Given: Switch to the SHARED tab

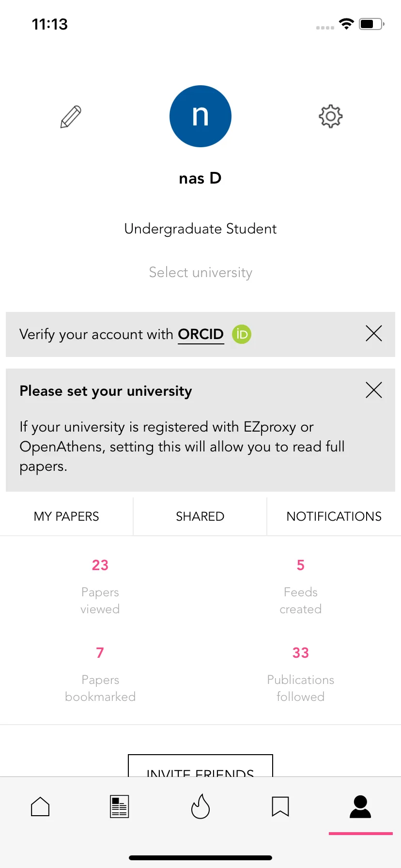Looking at the screenshot, I should pos(200,516).
